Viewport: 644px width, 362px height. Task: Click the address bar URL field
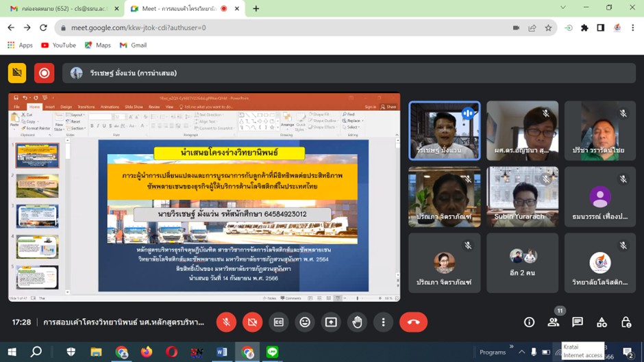(274, 28)
